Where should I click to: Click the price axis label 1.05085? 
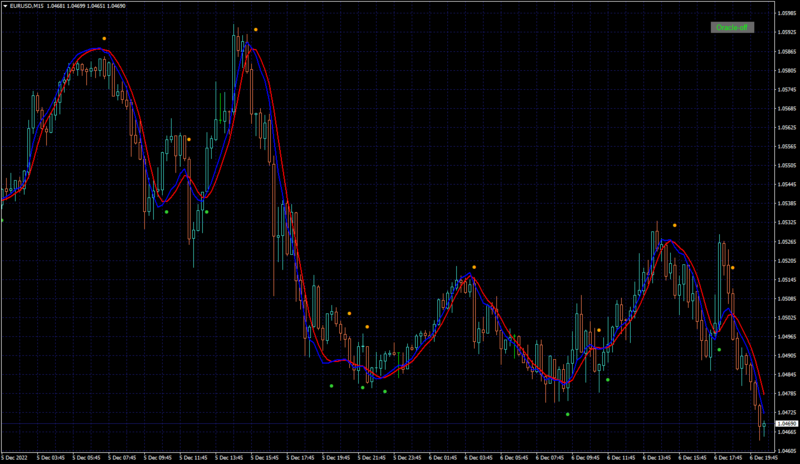tap(786, 299)
